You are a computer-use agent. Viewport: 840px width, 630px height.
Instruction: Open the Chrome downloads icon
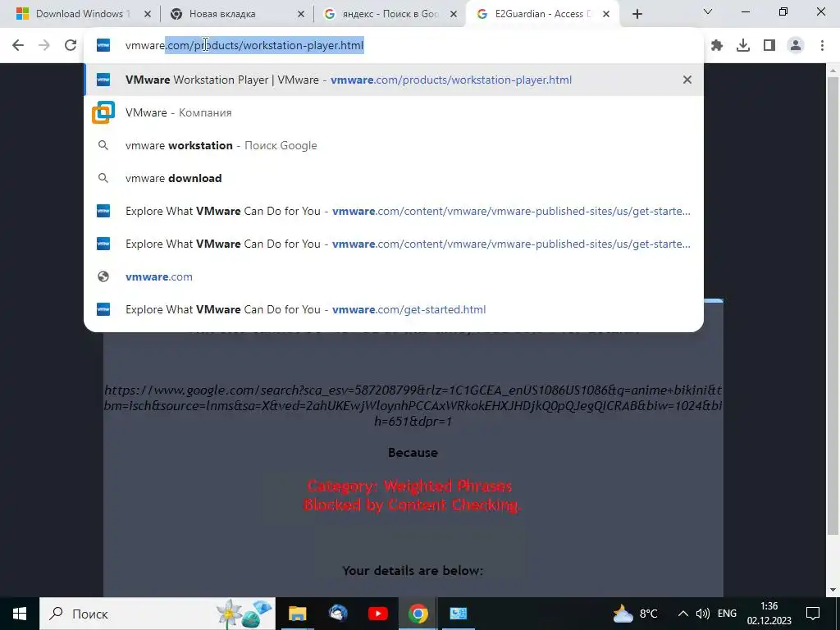point(743,46)
